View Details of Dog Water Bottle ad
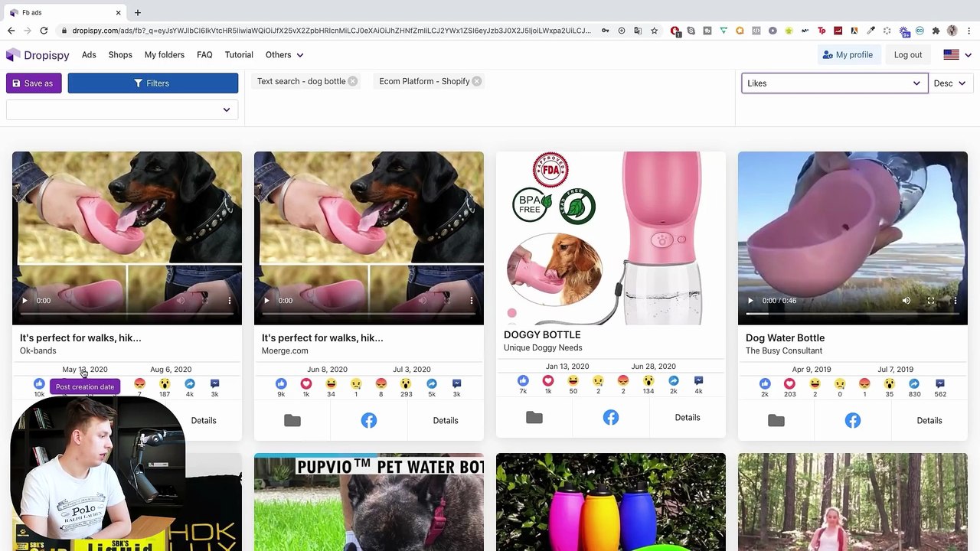 click(x=929, y=420)
